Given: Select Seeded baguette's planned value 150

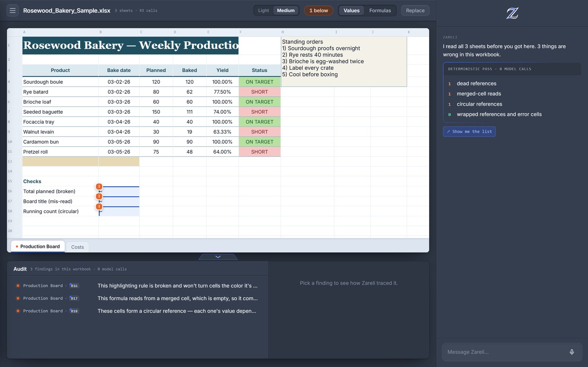Looking at the screenshot, I should pos(156,112).
